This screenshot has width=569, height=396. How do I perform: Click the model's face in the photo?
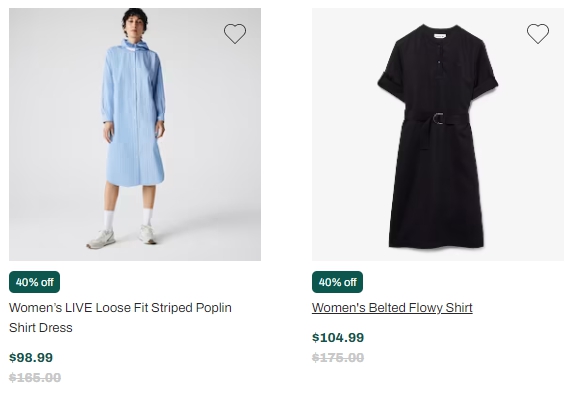click(134, 25)
